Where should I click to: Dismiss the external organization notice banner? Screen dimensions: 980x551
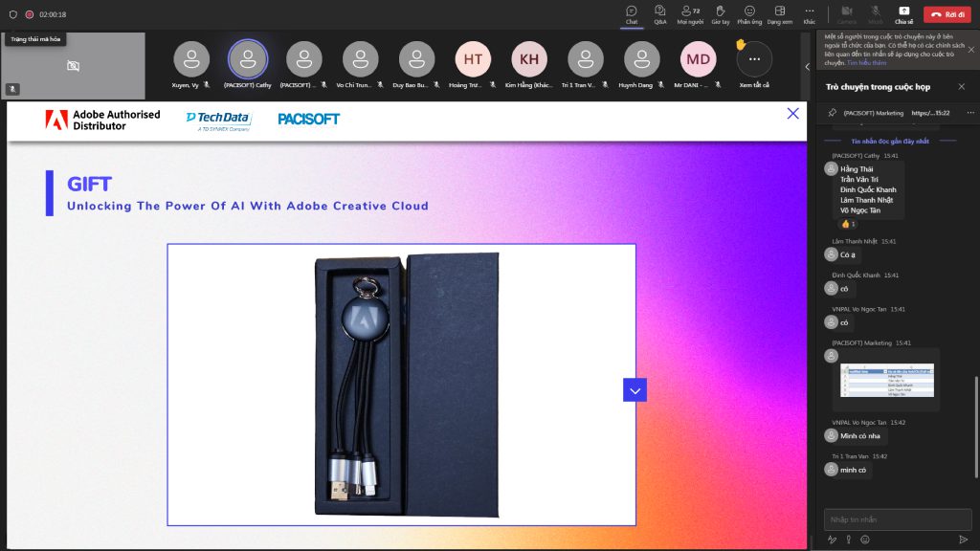(970, 50)
